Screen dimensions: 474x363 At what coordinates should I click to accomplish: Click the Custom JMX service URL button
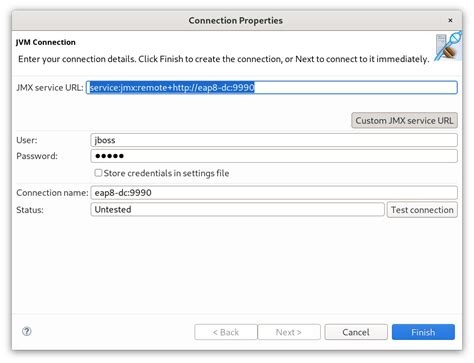point(404,120)
